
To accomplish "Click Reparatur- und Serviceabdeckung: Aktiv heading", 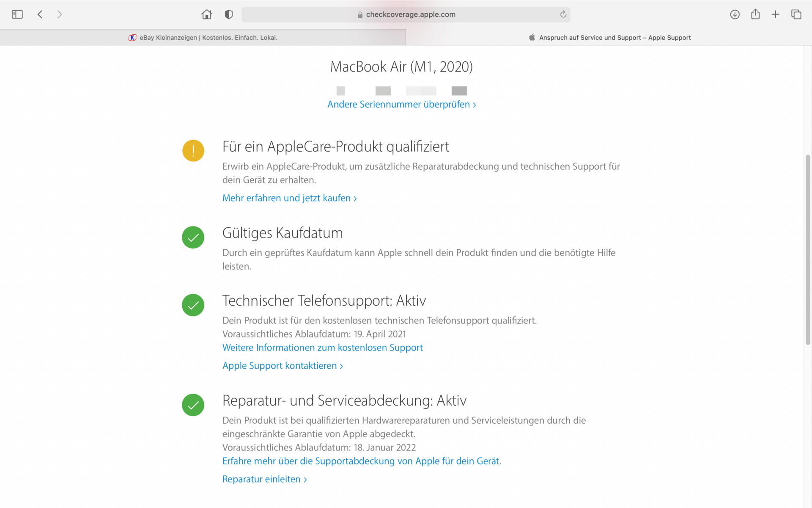I will (344, 400).
